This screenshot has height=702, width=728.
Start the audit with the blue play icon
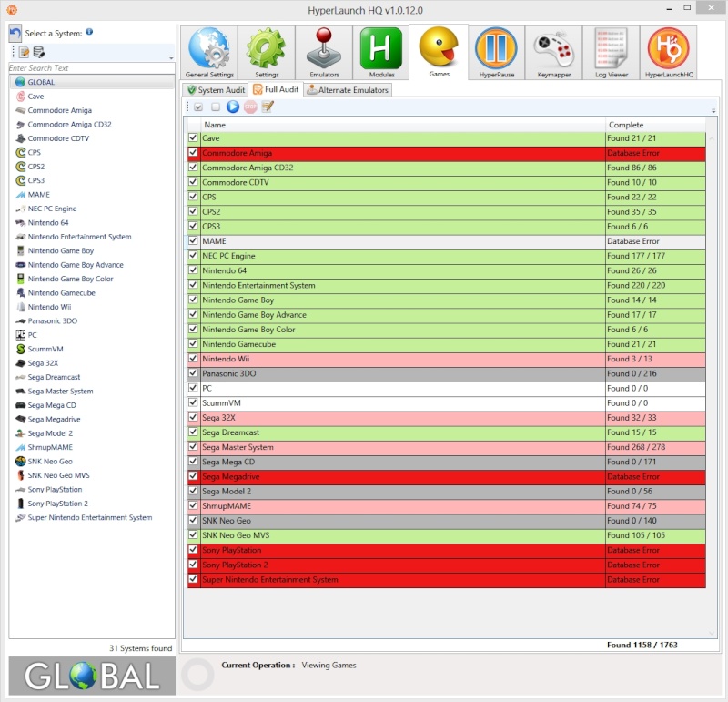(233, 107)
